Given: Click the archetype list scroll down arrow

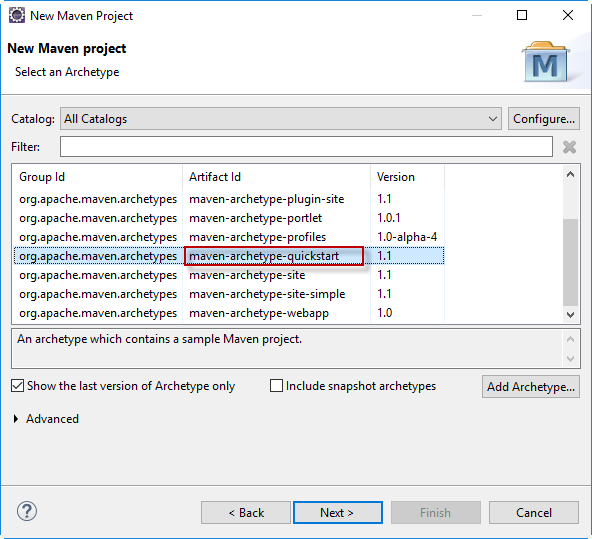Looking at the screenshot, I should pos(570,314).
